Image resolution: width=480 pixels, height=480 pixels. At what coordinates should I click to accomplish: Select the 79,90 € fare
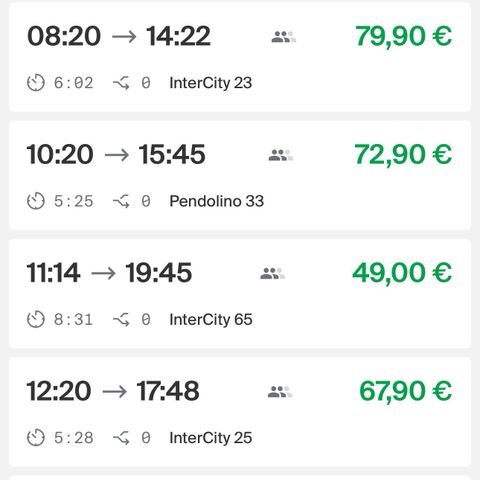(x=404, y=36)
